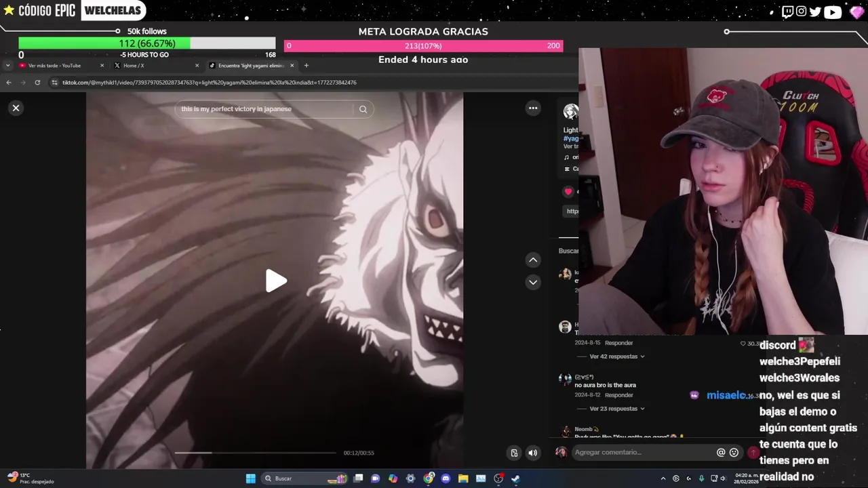
Task: Like the video with the heart icon
Action: [568, 192]
